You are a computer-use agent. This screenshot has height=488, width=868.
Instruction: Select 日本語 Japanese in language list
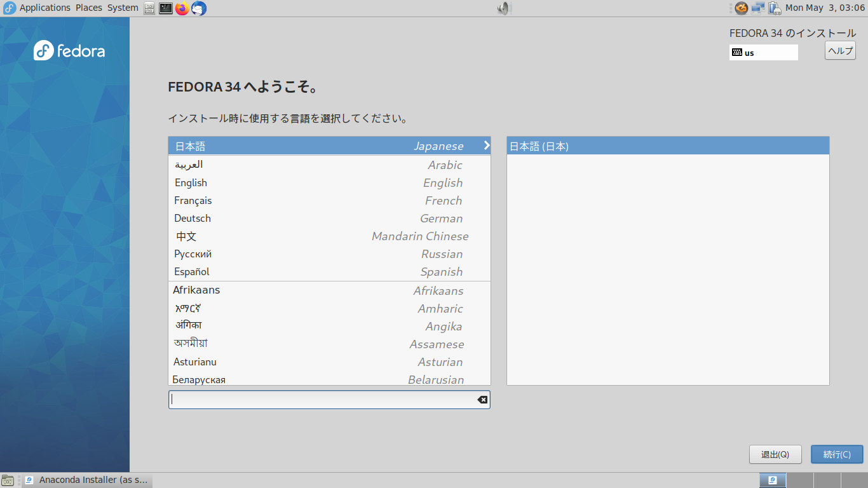[329, 146]
